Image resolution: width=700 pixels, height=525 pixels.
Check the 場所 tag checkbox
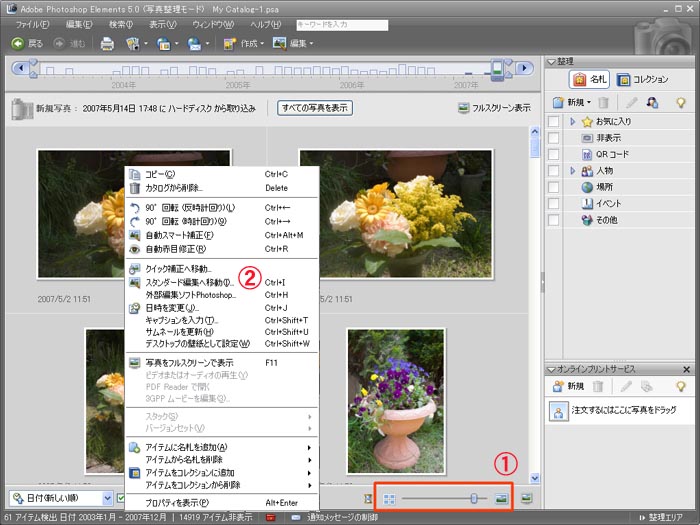click(x=553, y=187)
